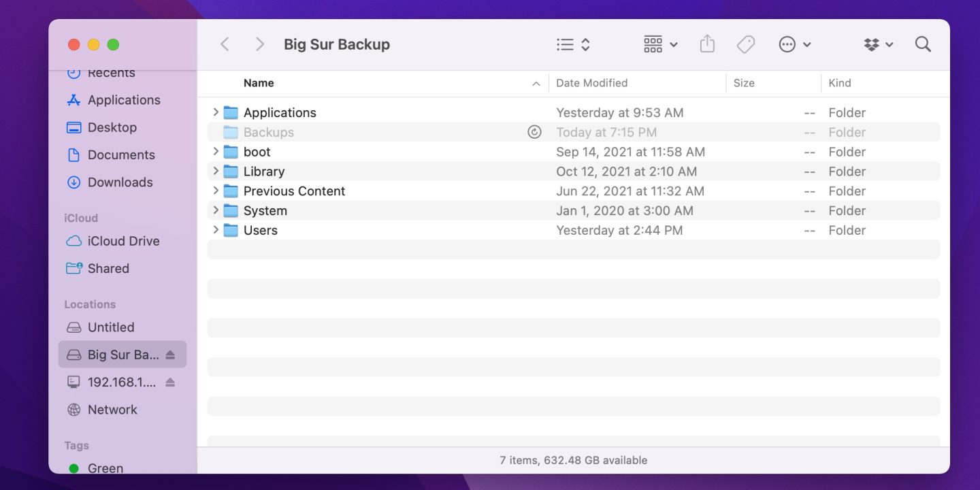The height and width of the screenshot is (490, 980).
Task: Open Finder search with the magnifier icon
Action: (x=923, y=44)
